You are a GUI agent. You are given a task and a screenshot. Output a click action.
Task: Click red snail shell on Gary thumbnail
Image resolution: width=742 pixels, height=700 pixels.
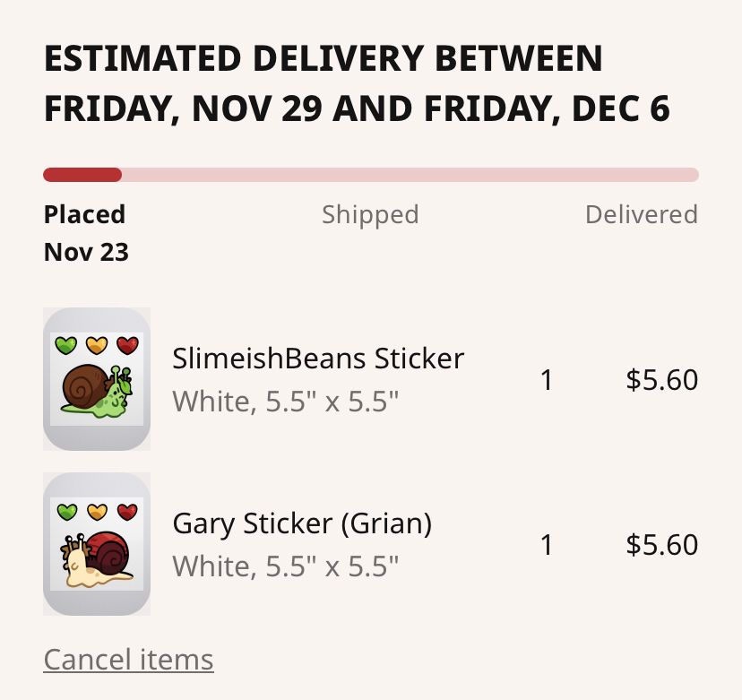click(x=111, y=550)
